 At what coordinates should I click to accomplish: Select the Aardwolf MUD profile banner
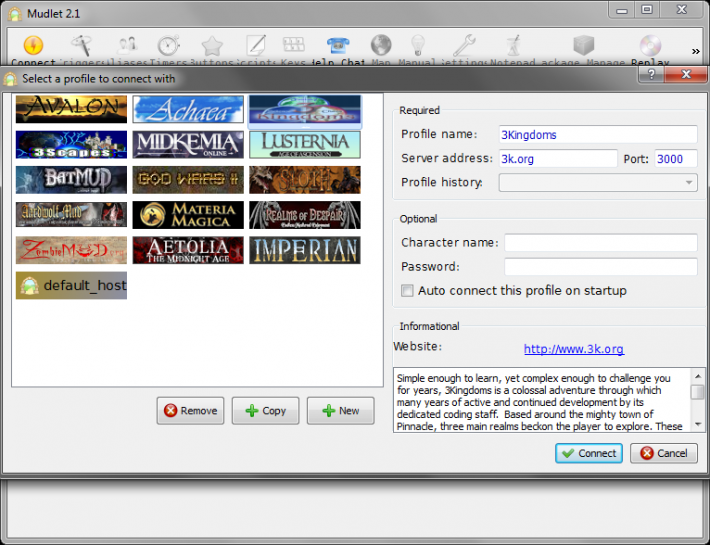(71, 215)
